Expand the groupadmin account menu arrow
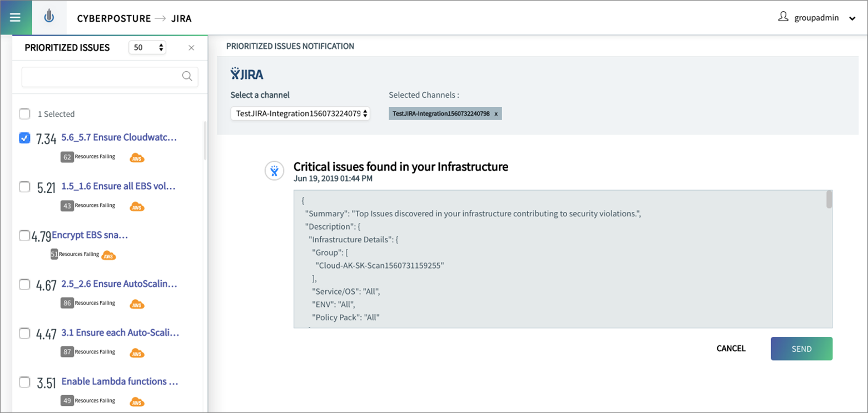This screenshot has height=413, width=868. coord(852,18)
